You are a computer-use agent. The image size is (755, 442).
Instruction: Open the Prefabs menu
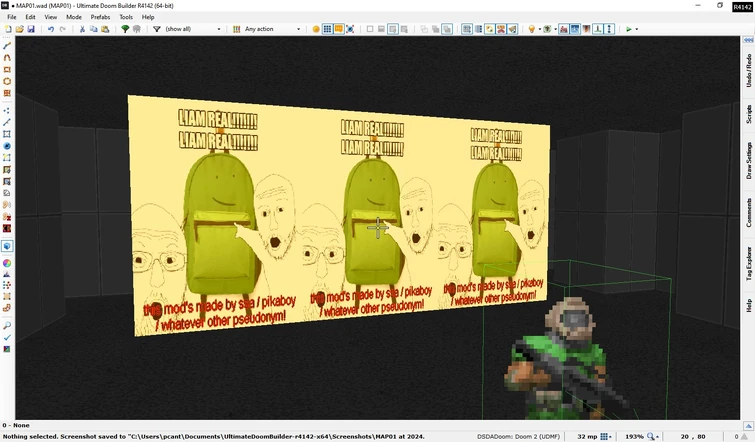pyautogui.click(x=100, y=17)
